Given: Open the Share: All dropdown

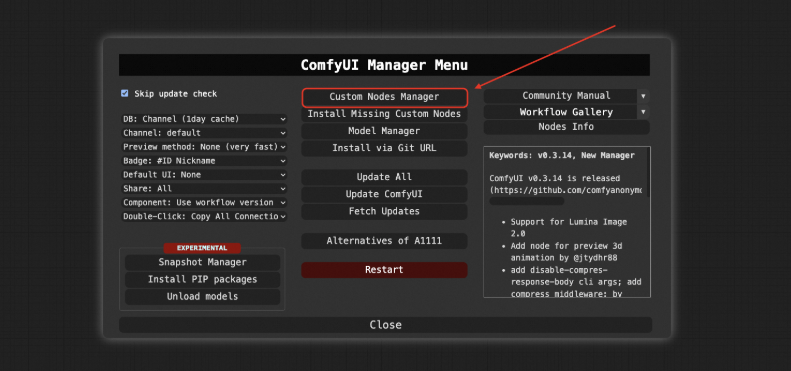Looking at the screenshot, I should (x=204, y=188).
